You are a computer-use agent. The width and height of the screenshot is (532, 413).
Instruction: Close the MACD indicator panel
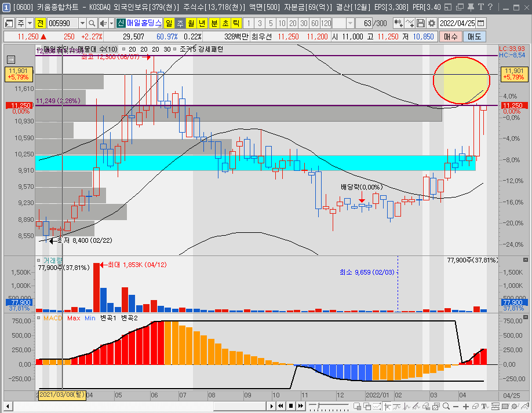(x=526, y=317)
